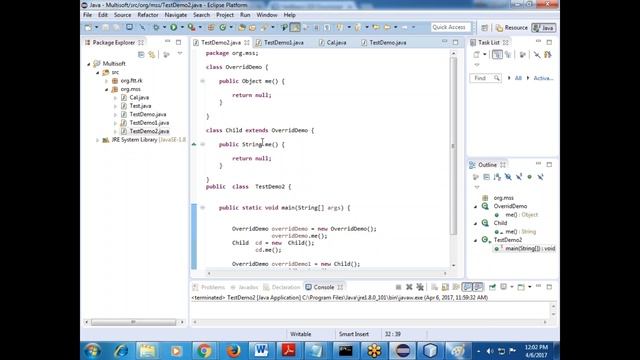
Task: Open the Source menu
Action: pos(122,15)
